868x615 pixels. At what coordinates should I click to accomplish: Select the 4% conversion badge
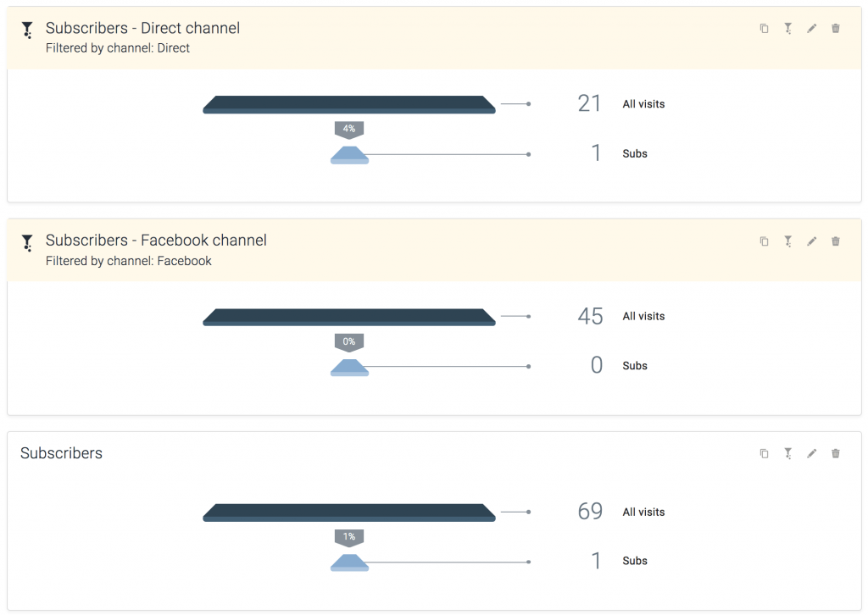click(x=348, y=130)
